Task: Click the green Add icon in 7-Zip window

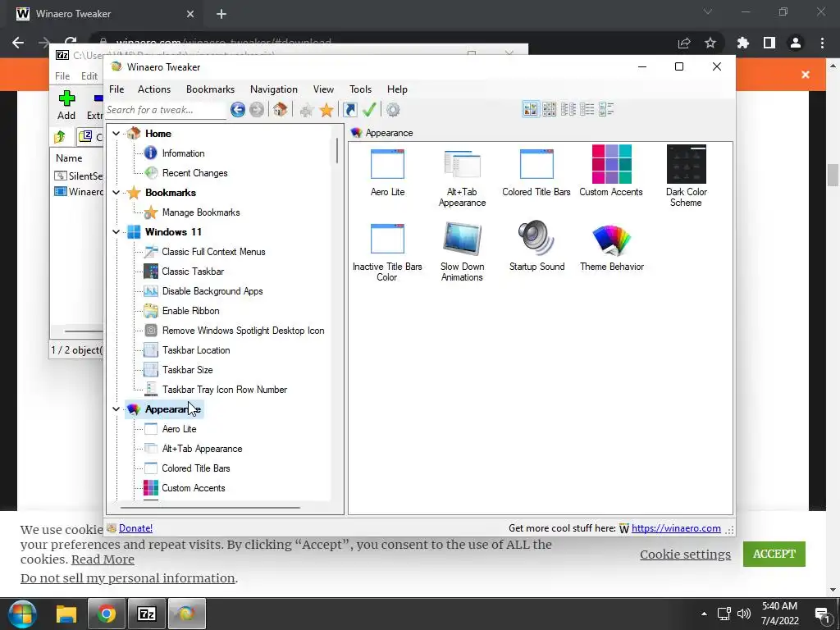Action: click(67, 98)
